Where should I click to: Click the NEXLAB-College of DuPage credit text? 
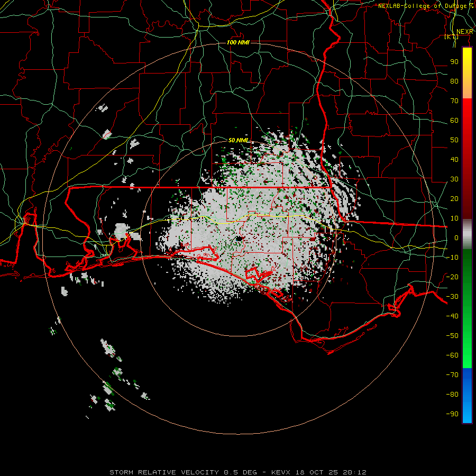426,6
